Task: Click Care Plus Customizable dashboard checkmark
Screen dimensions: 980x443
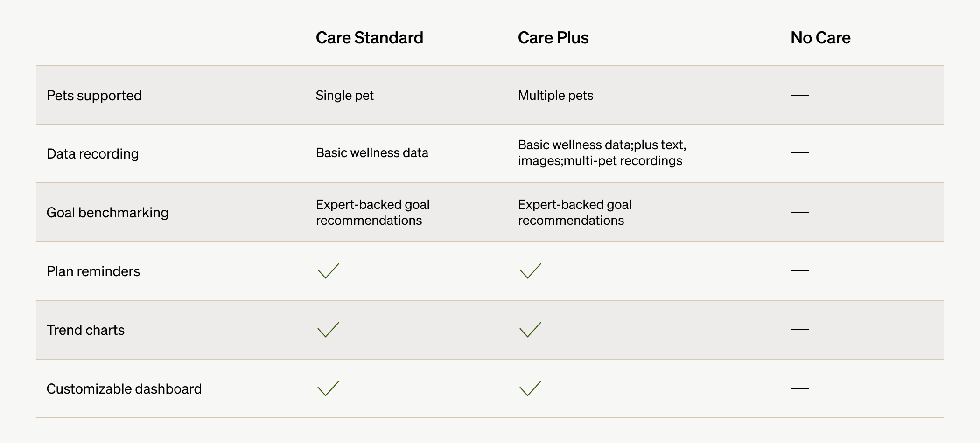Action: 530,388
